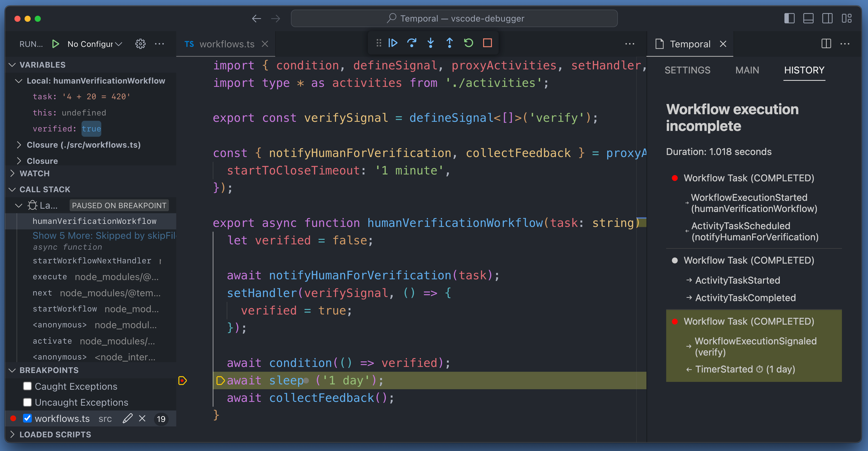Open the Customize Layout icon
This screenshot has width=868, height=451.
(846, 18)
